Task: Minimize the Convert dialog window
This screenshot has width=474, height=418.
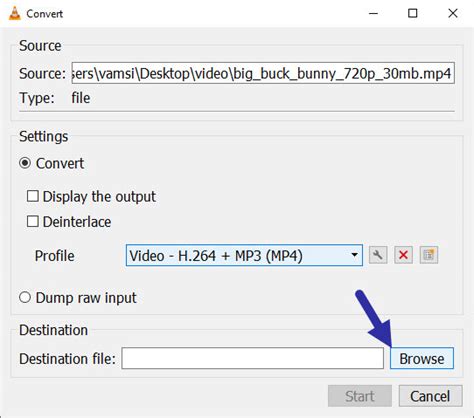Action: coord(373,13)
